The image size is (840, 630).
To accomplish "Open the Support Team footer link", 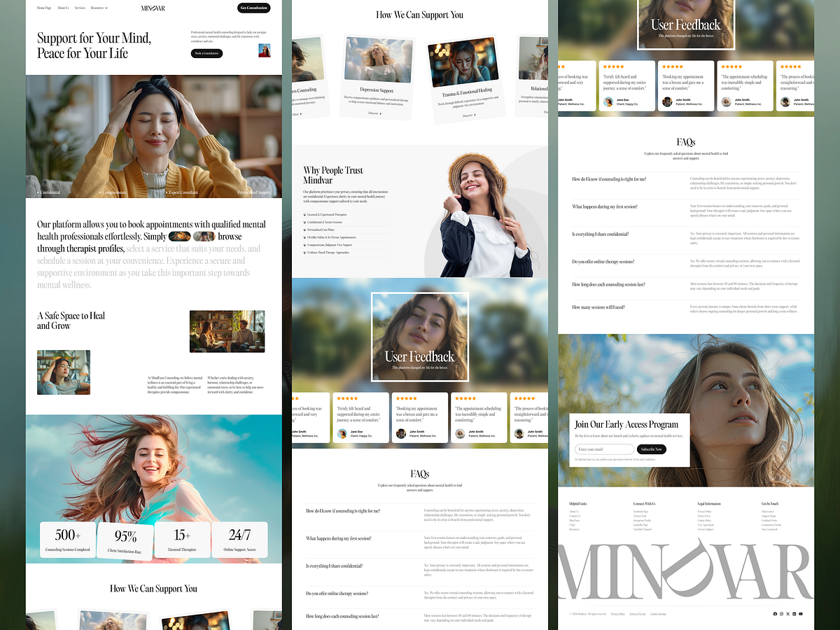I will [769, 516].
